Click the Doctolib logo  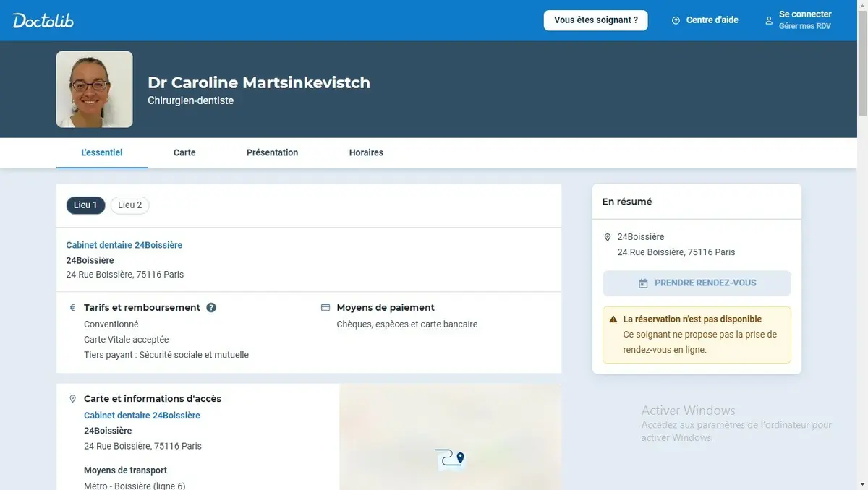pyautogui.click(x=43, y=20)
